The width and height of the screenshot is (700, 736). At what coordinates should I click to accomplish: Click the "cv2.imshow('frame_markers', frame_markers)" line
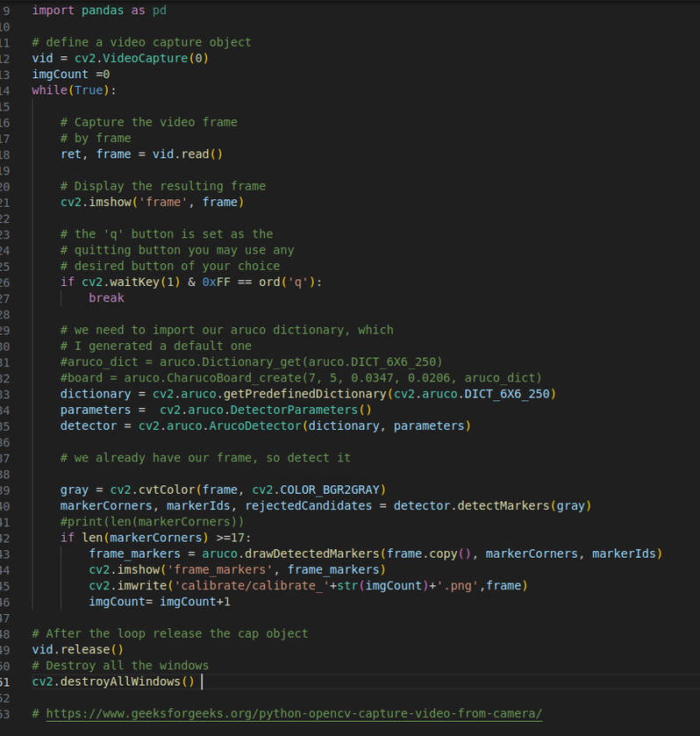click(237, 569)
